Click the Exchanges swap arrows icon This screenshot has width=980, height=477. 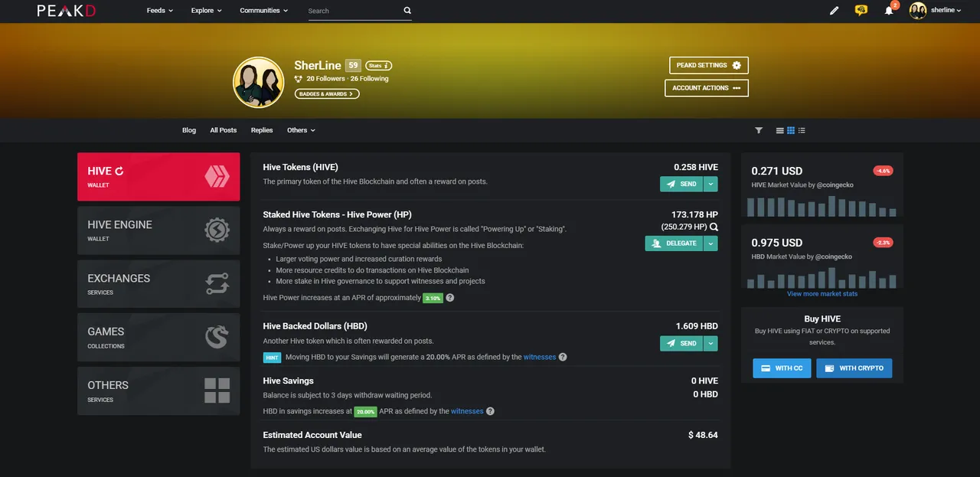pos(217,284)
